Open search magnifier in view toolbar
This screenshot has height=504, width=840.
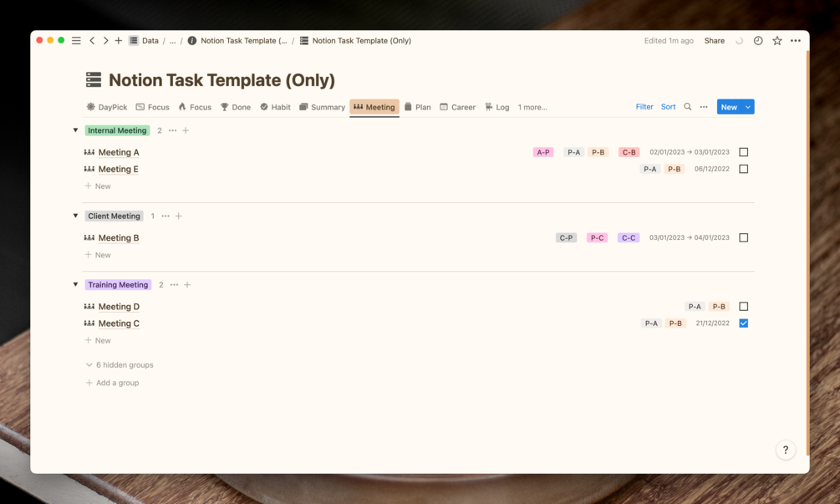[x=687, y=107]
